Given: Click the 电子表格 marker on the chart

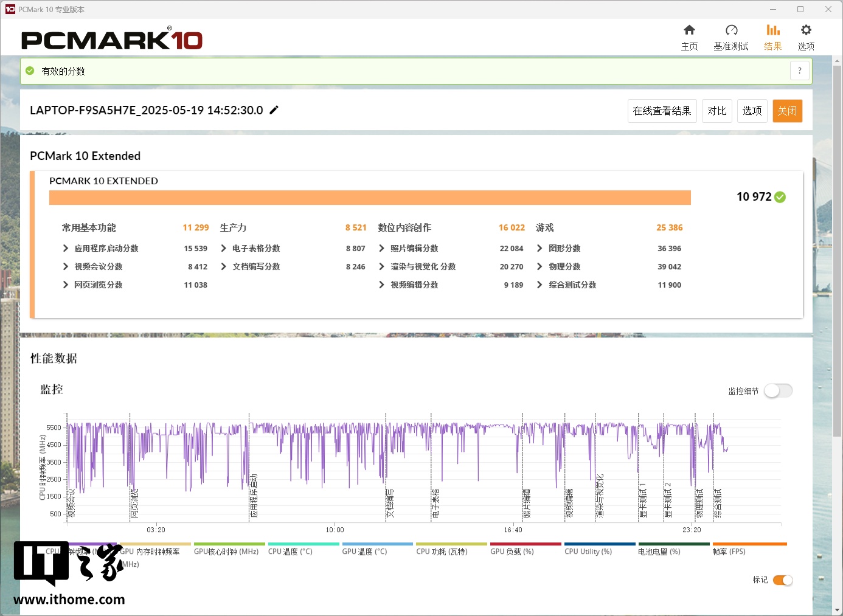Looking at the screenshot, I should 435,503.
